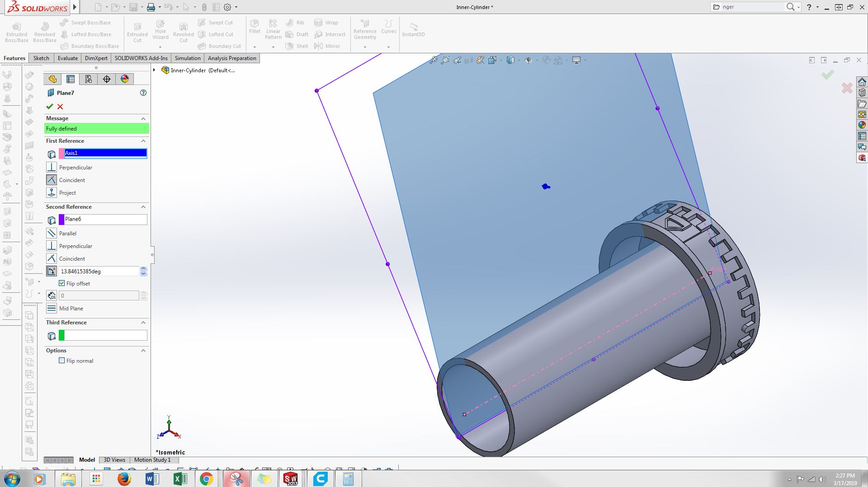This screenshot has width=868, height=487.
Task: Open the Display Style icon in view toolbar
Action: [x=510, y=60]
